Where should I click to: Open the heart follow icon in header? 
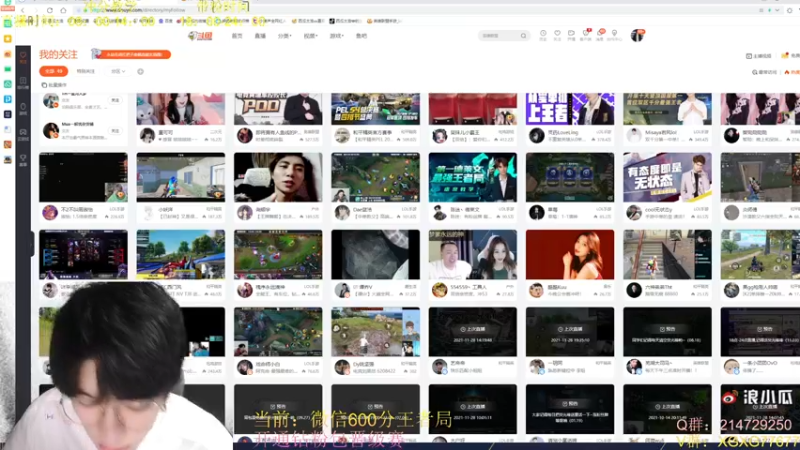(x=557, y=35)
